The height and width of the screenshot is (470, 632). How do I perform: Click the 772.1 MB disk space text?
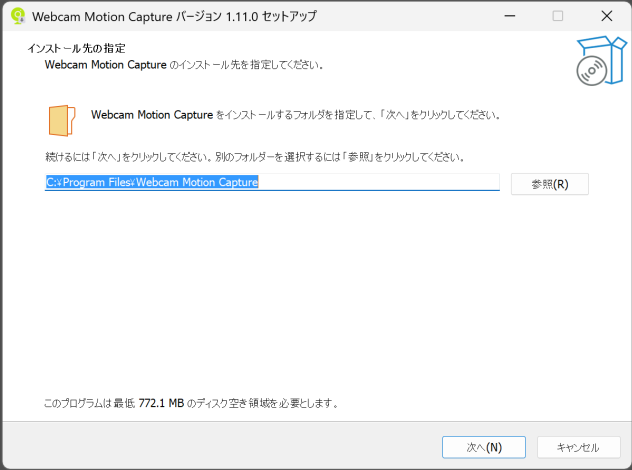tap(161, 403)
